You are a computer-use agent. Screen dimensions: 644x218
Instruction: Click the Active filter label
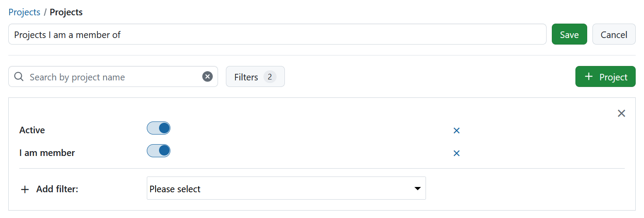coord(32,130)
